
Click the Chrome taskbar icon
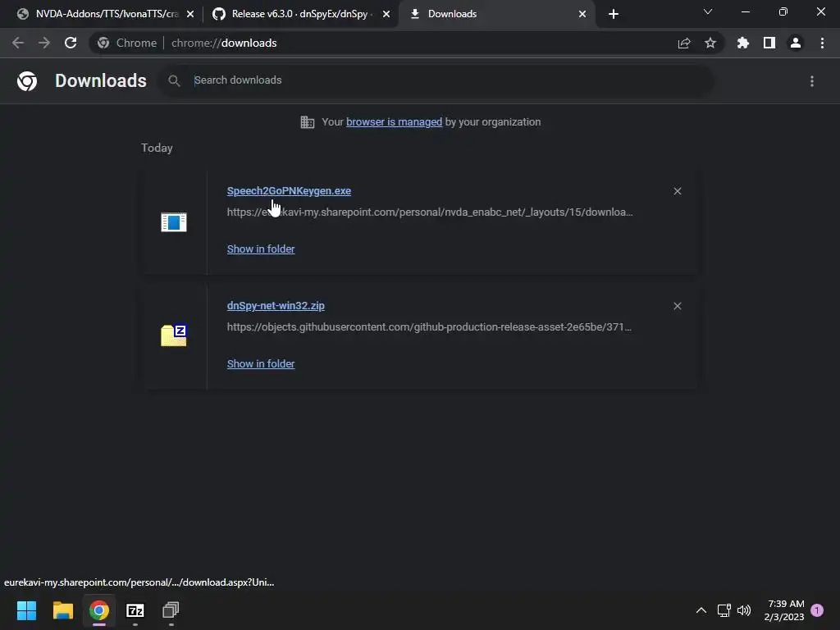coord(99,610)
